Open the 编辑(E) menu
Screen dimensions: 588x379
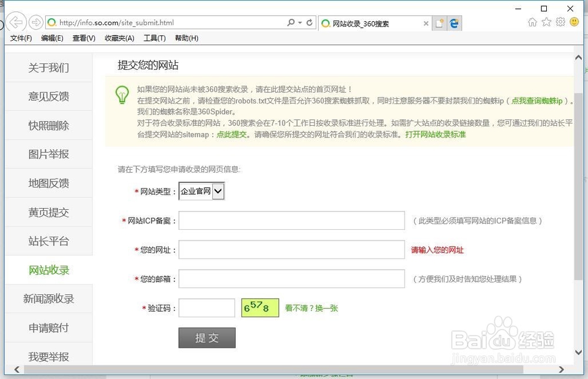52,38
